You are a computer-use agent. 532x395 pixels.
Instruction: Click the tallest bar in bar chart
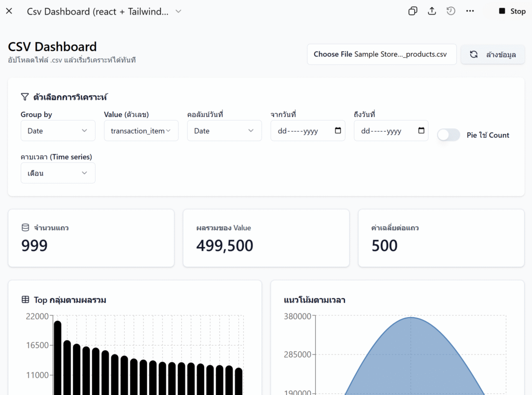point(58,359)
